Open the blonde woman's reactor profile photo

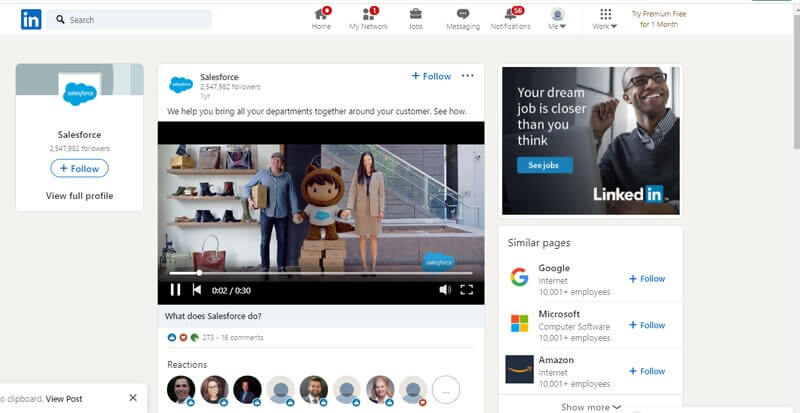click(380, 390)
